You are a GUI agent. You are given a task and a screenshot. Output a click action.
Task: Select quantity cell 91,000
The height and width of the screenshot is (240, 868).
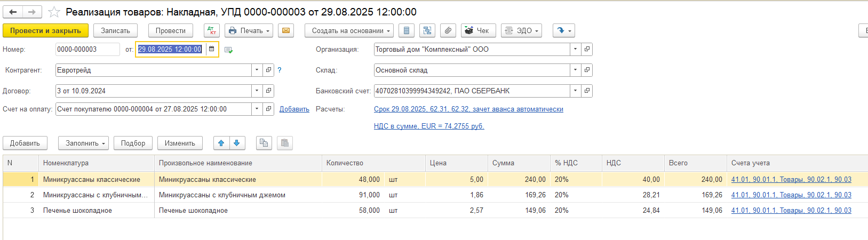tap(354, 195)
